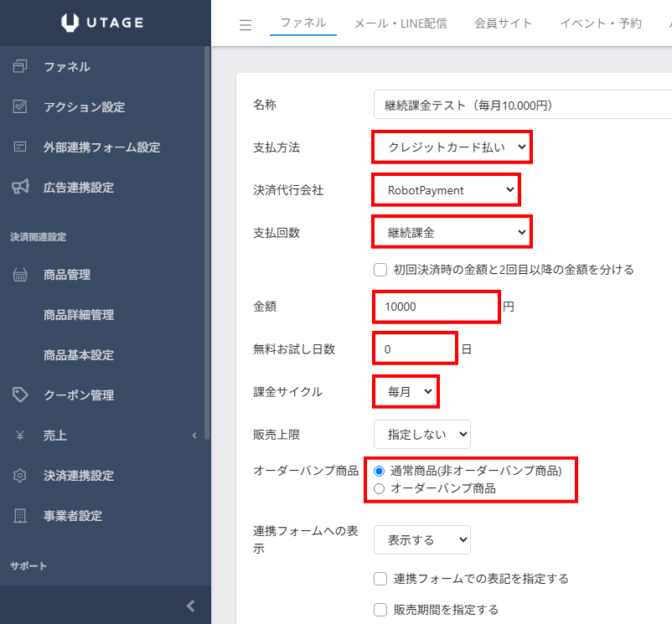Check 販売期間を指定する checkbox
The width and height of the screenshot is (672, 624).
click(x=380, y=610)
